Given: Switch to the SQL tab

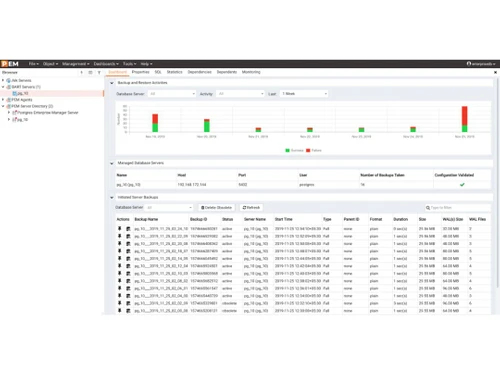Looking at the screenshot, I should coord(158,72).
